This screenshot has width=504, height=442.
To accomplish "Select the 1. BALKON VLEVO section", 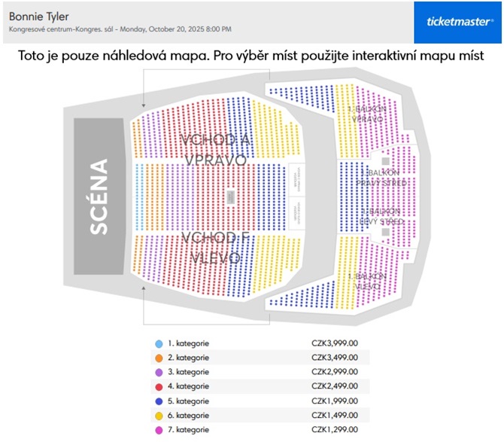I will click(x=367, y=281).
